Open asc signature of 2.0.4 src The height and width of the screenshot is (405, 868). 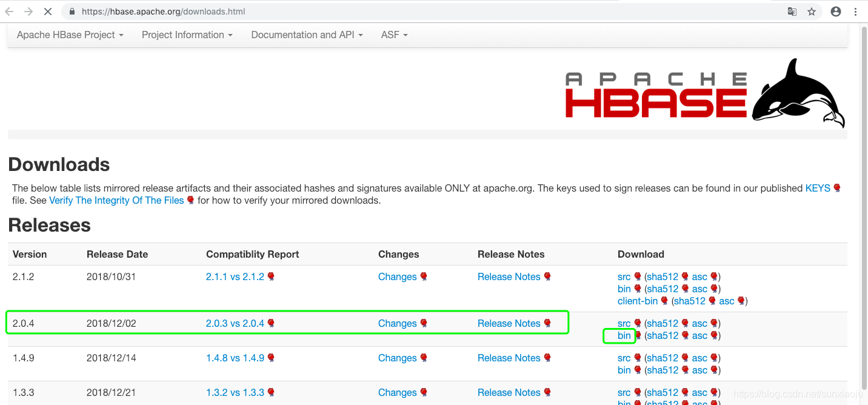(x=699, y=323)
